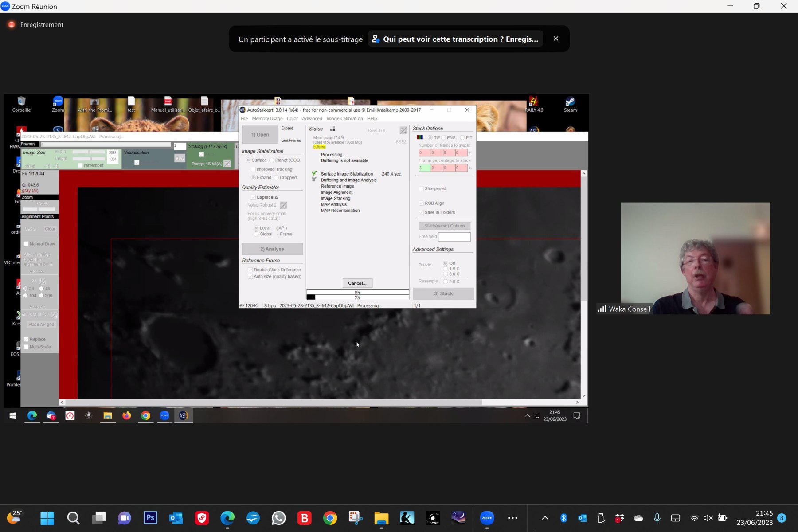Click the Dropbox tray icon
This screenshot has height=532, width=798.
pyautogui.click(x=619, y=518)
